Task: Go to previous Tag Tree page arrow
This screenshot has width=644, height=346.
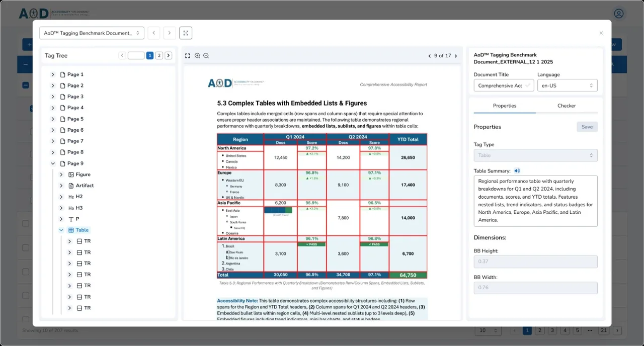Action: (122, 55)
